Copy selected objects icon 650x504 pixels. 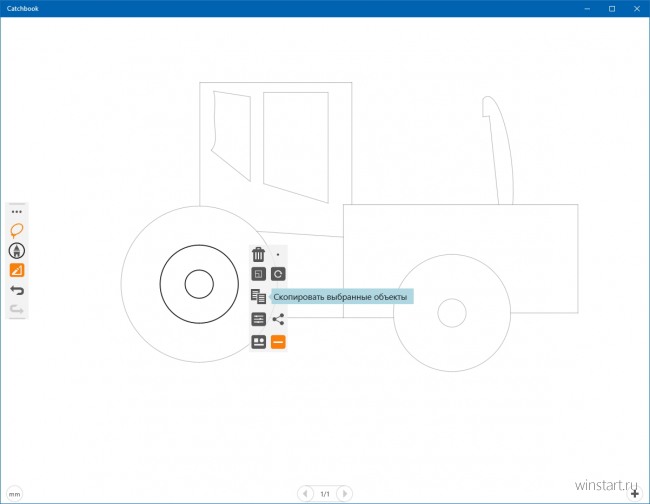point(258,296)
